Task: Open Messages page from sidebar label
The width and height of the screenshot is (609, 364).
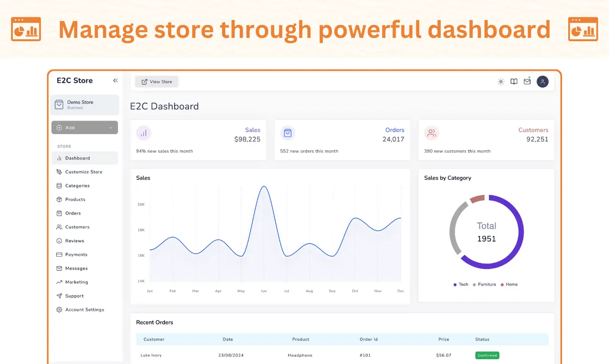Action: 77,268
